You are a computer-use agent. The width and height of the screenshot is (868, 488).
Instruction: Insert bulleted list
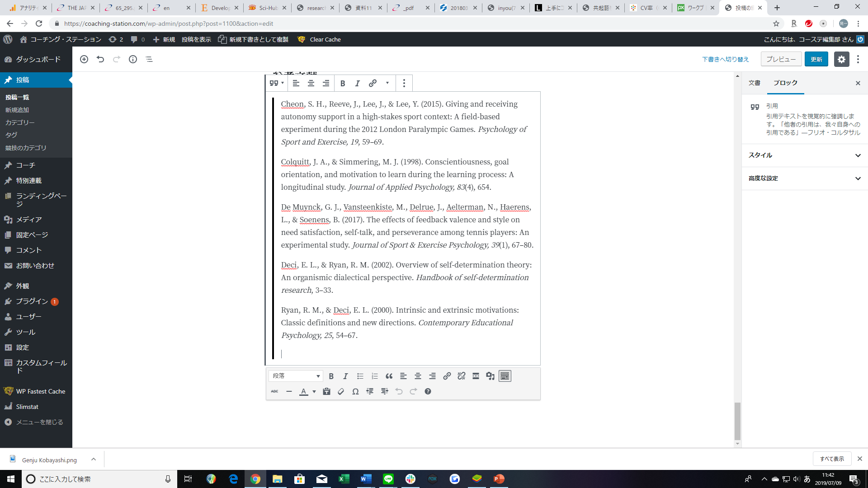[x=360, y=376]
